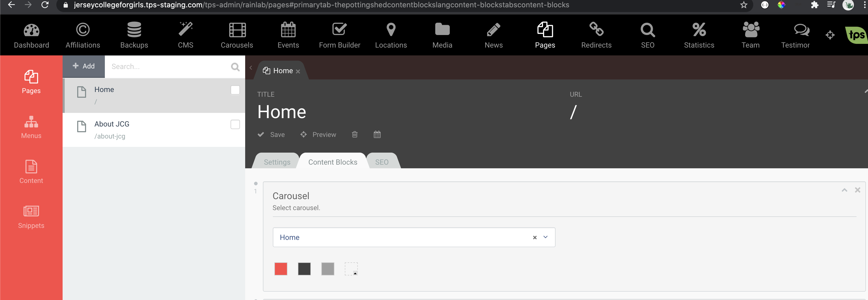Select the red color swatch
The image size is (868, 300).
281,269
